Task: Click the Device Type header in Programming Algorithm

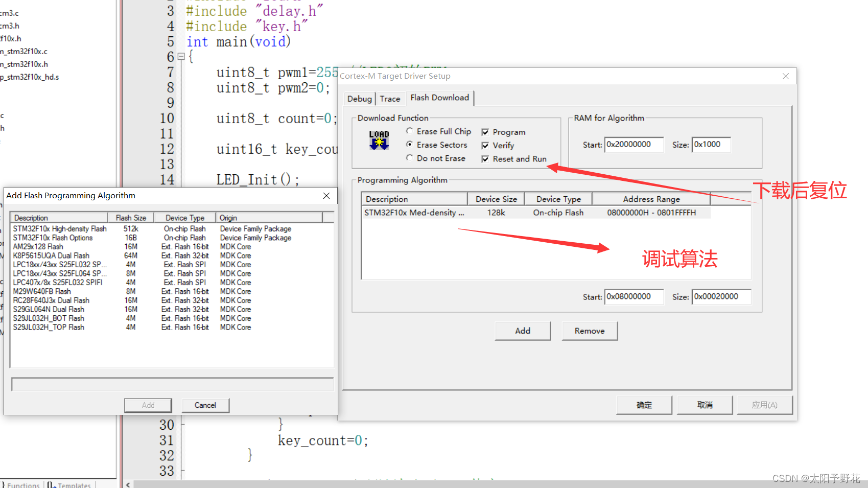Action: pos(558,199)
